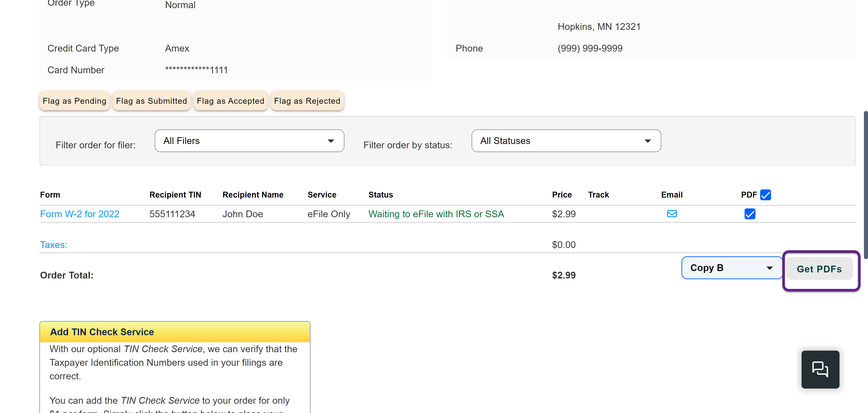Click Flag as Rejected button
Screen dimensions: 868x413
click(x=307, y=101)
